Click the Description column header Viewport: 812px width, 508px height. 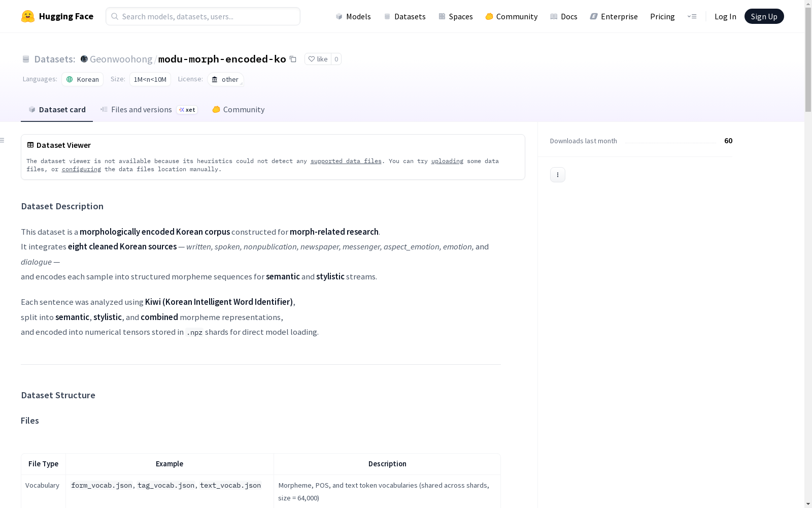[x=387, y=464]
